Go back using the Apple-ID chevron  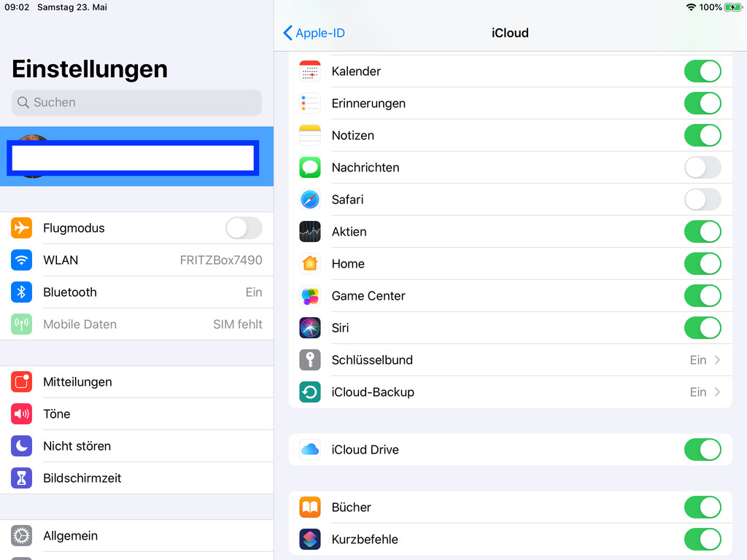pyautogui.click(x=287, y=33)
